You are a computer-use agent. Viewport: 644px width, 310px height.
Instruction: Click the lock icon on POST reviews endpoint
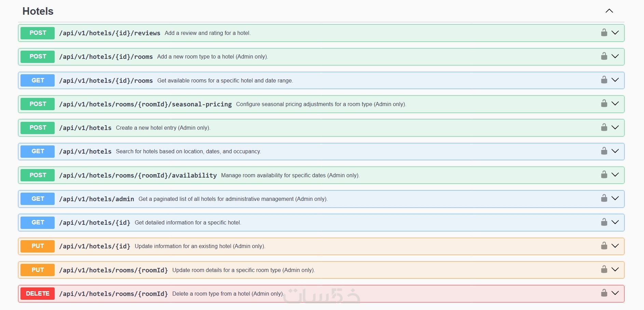[604, 33]
